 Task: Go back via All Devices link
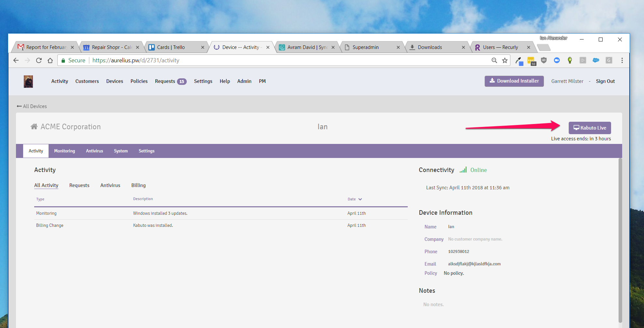(32, 106)
